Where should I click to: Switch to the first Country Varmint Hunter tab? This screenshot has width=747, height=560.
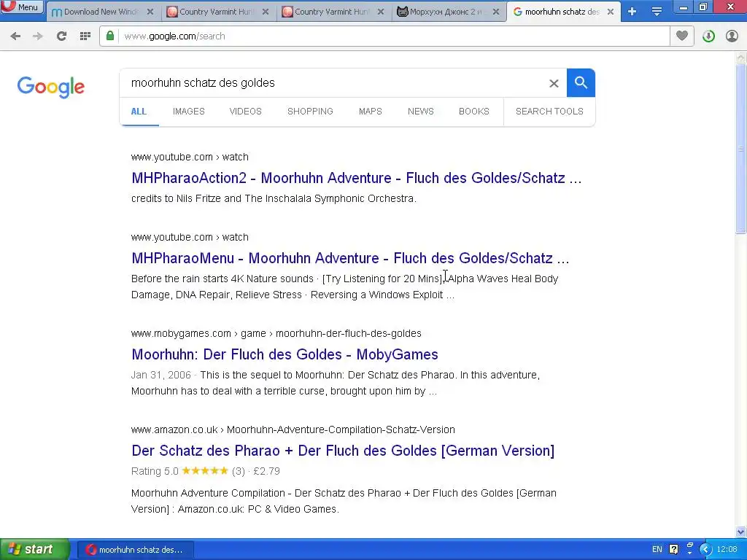(217, 12)
